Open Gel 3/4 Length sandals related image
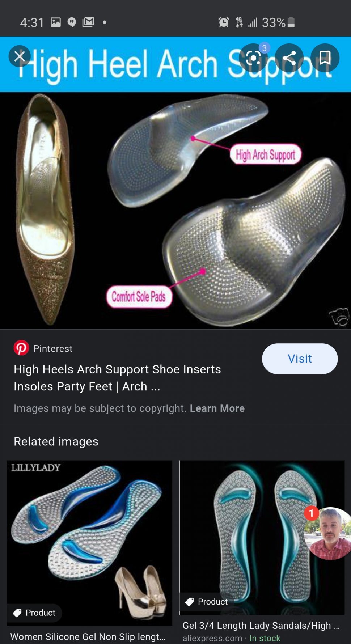This screenshot has width=351, height=644. tap(262, 537)
